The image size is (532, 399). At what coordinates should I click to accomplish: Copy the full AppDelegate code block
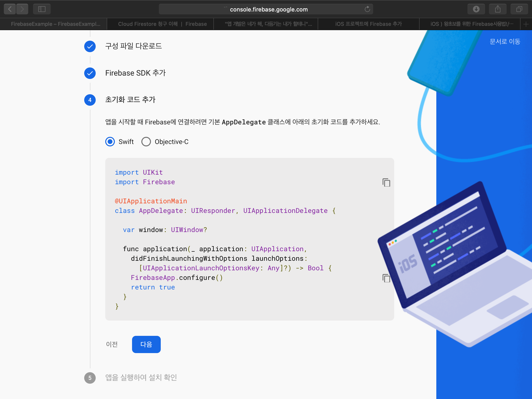click(386, 183)
